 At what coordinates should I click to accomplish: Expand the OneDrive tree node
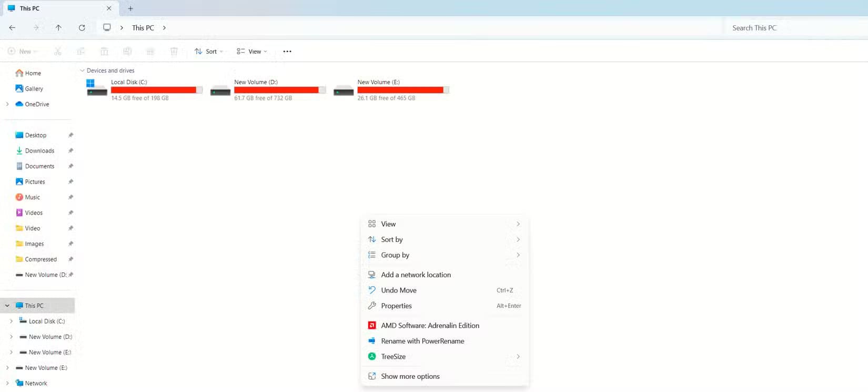[7, 104]
